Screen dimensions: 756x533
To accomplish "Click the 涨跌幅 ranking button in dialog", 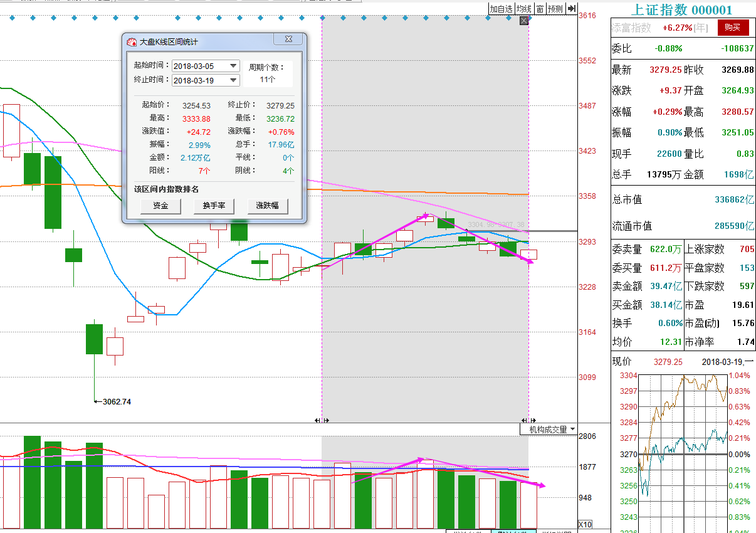I will point(268,206).
